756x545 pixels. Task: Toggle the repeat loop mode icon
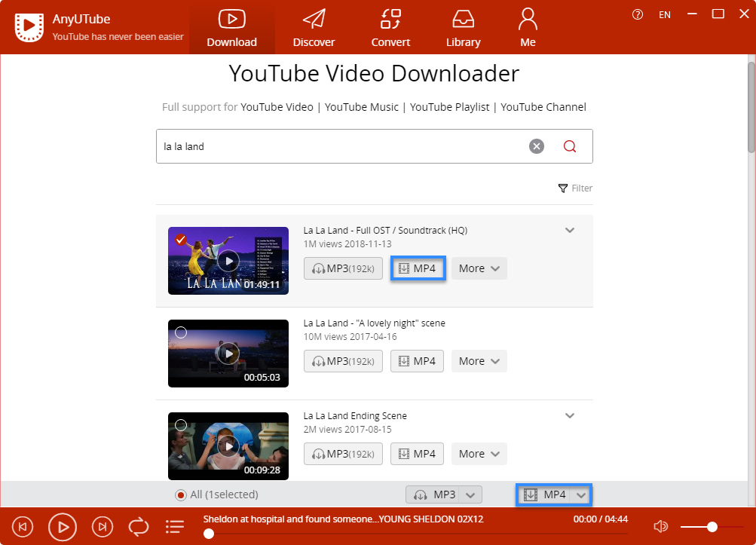pos(139,527)
